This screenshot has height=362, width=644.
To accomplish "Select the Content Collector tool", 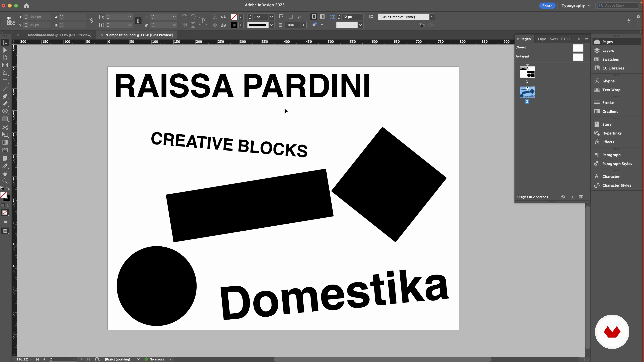I will pyautogui.click(x=5, y=73).
